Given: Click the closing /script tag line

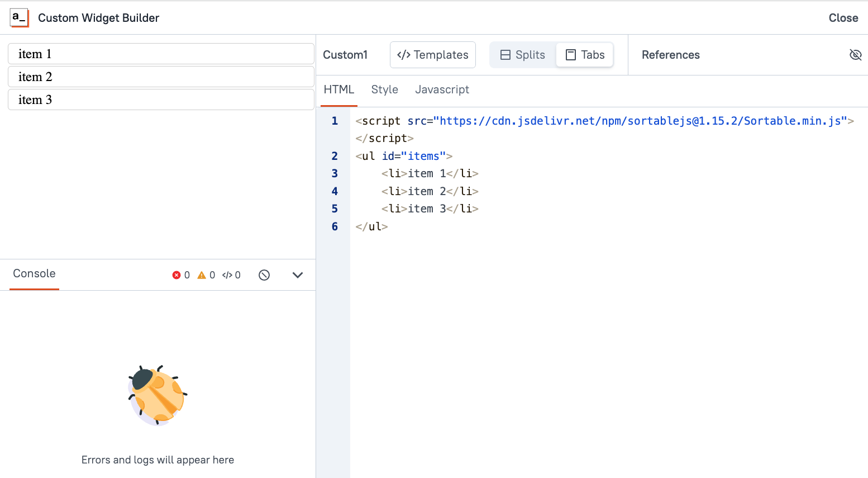Looking at the screenshot, I should pos(384,138).
